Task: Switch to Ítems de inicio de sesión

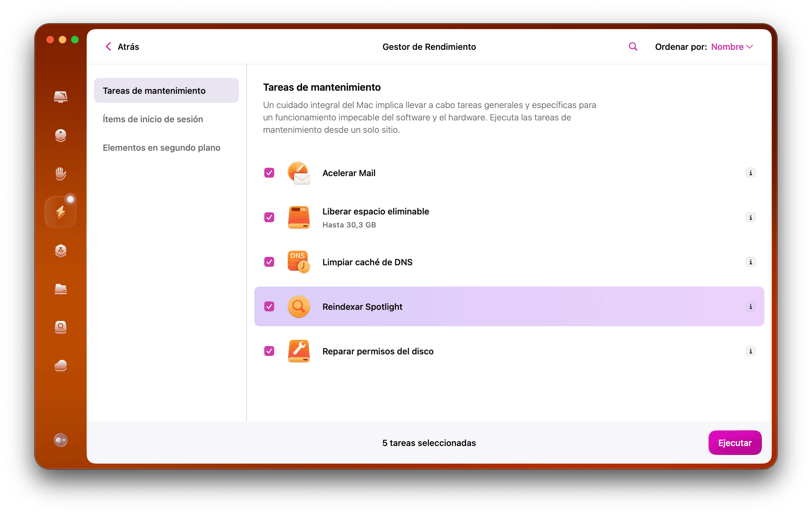Action: [153, 119]
